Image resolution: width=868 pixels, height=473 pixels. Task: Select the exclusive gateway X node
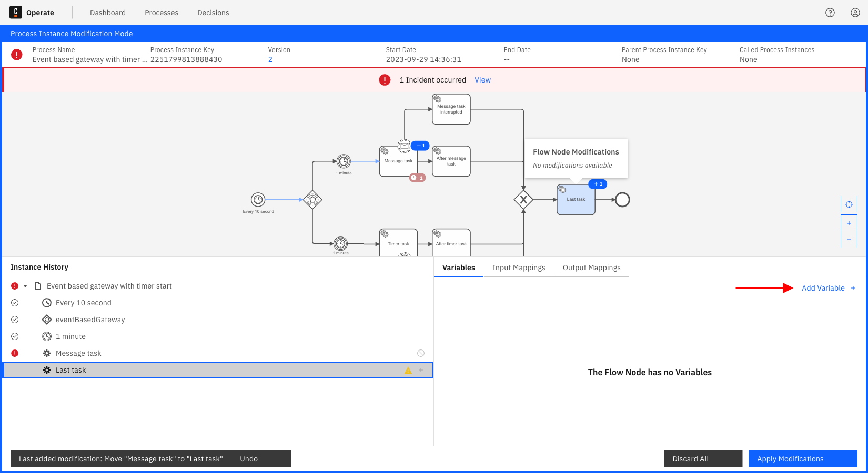click(x=523, y=200)
